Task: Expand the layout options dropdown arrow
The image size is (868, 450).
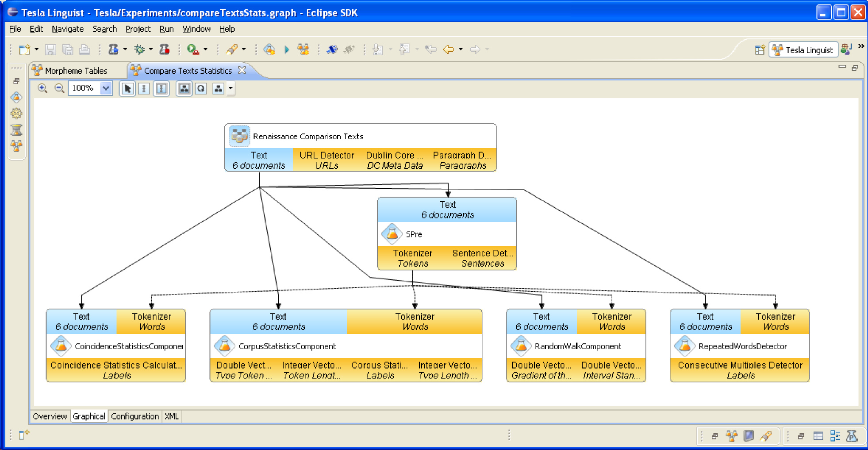Action: [x=230, y=88]
